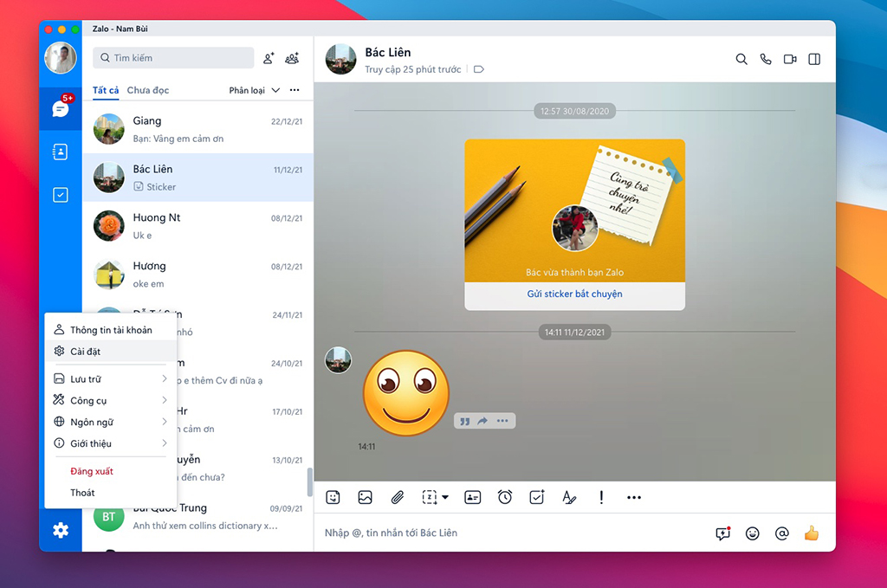
Task: Click the create group icon
Action: click(x=292, y=58)
